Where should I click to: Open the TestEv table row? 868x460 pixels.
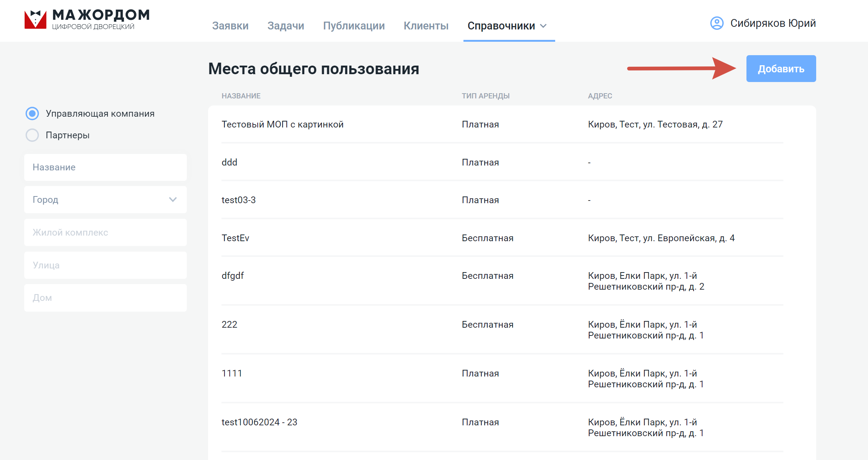click(235, 238)
